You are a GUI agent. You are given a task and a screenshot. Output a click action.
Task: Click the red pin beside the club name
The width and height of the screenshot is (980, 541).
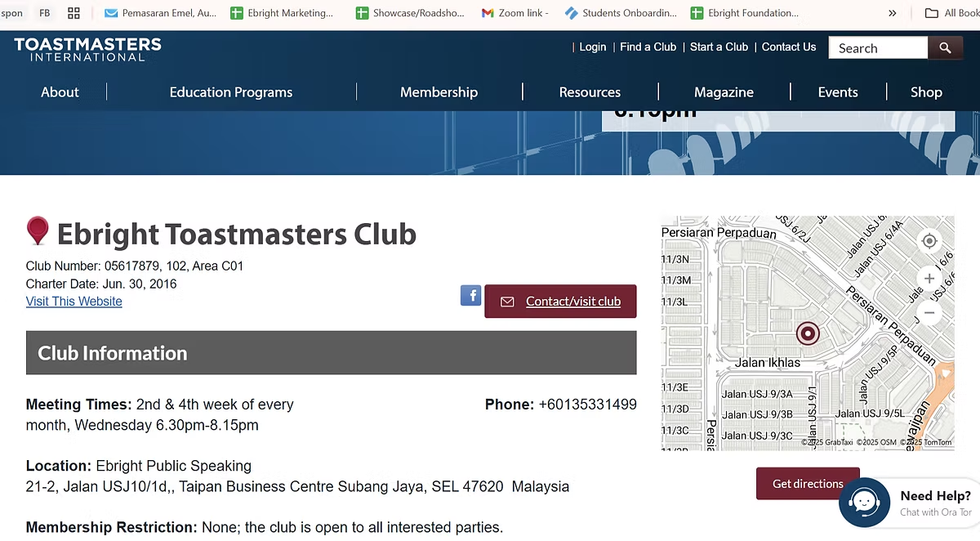(38, 231)
